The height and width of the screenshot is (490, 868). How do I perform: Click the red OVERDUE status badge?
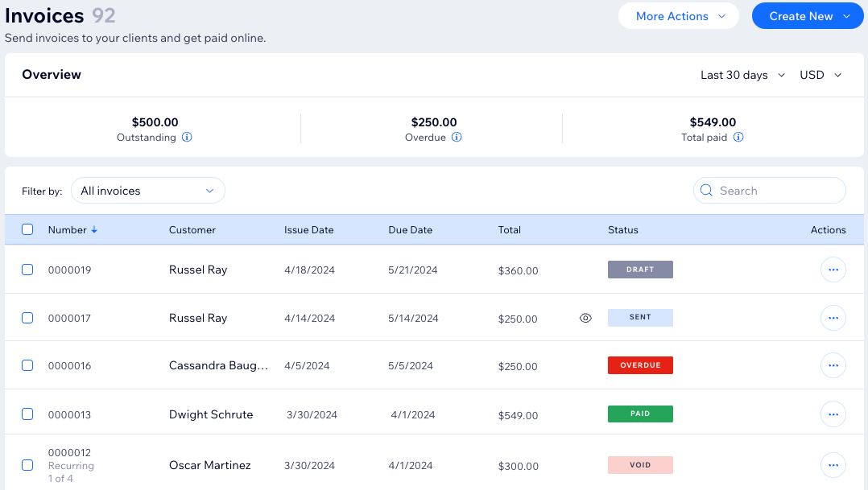[x=640, y=365]
